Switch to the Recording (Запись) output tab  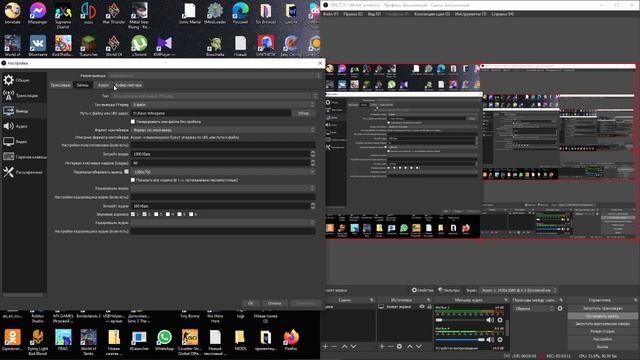pyautogui.click(x=83, y=85)
